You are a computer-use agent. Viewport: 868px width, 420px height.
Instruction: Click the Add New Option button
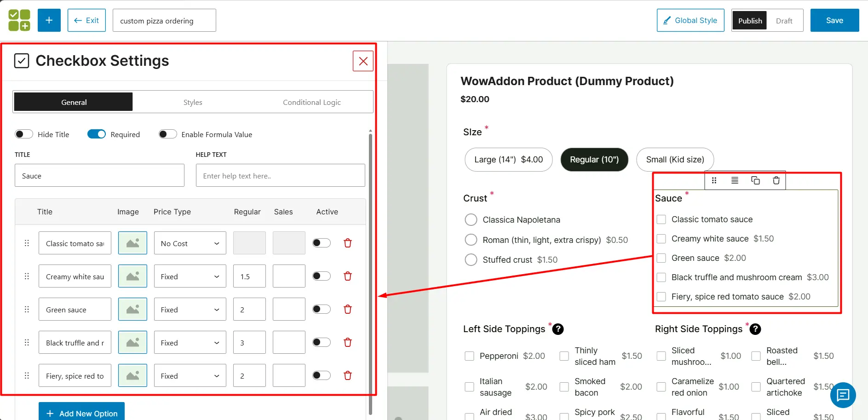click(x=81, y=413)
